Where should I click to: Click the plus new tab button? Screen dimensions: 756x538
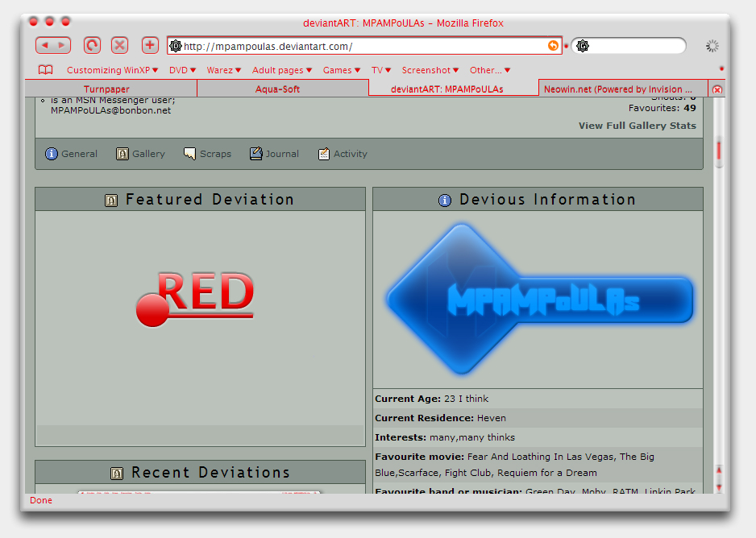point(150,46)
